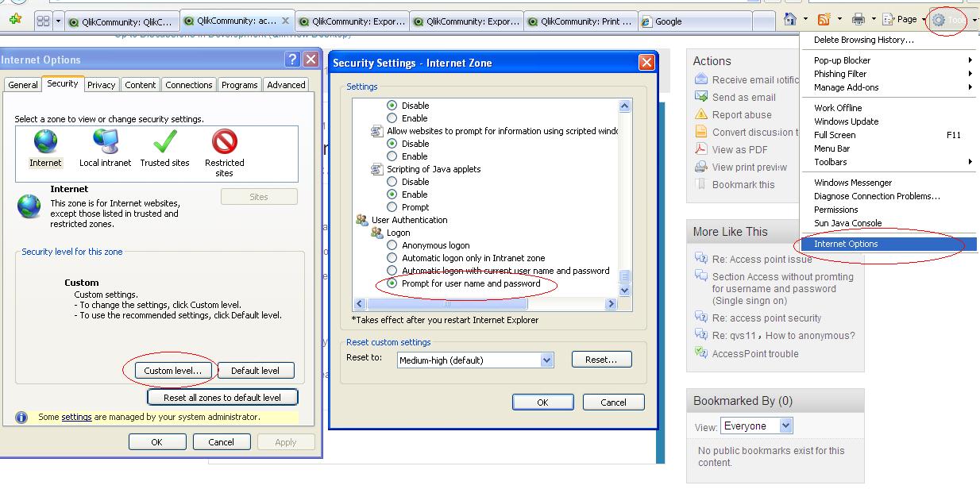
Task: Click the Convert discussion document icon
Action: pos(701,132)
